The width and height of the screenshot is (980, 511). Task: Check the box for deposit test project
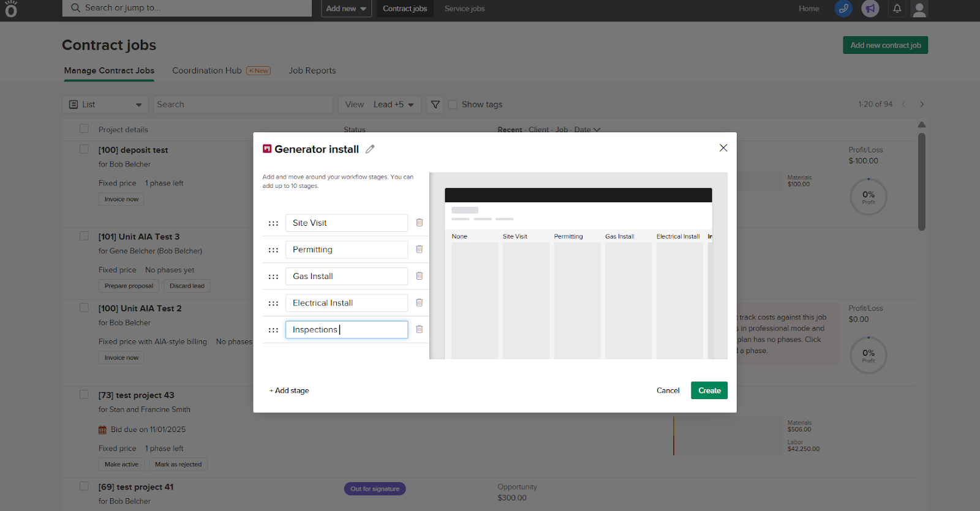tap(85, 149)
